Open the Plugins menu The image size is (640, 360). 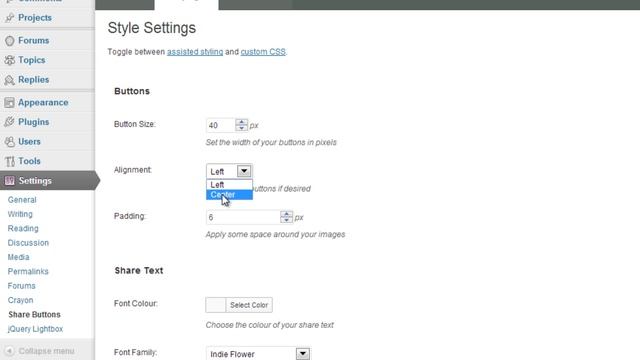pyautogui.click(x=33, y=122)
